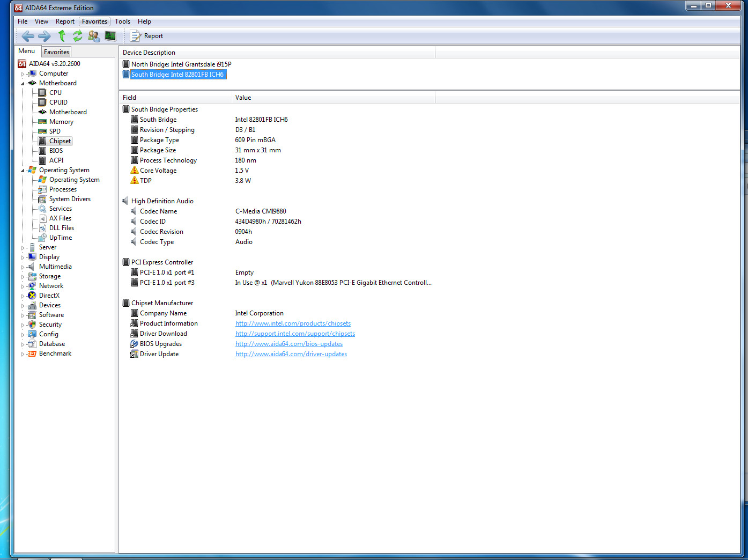This screenshot has width=748, height=560.
Task: Click the blue Forward arrow in the toolbar
Action: coord(45,36)
